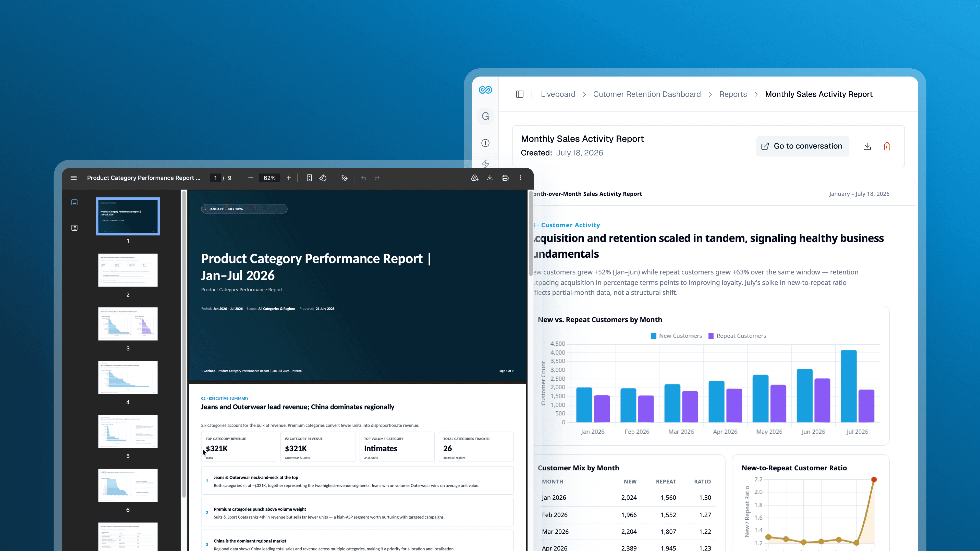Click the JANUARY – JULY 2026 badge
Viewport: 980px width, 551px height.
pos(244,209)
